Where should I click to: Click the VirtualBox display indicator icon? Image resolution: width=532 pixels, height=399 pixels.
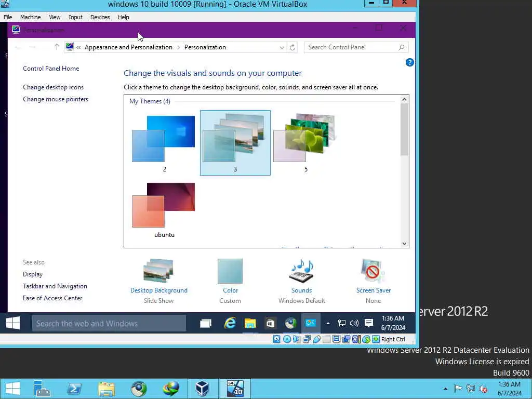pos(336,339)
